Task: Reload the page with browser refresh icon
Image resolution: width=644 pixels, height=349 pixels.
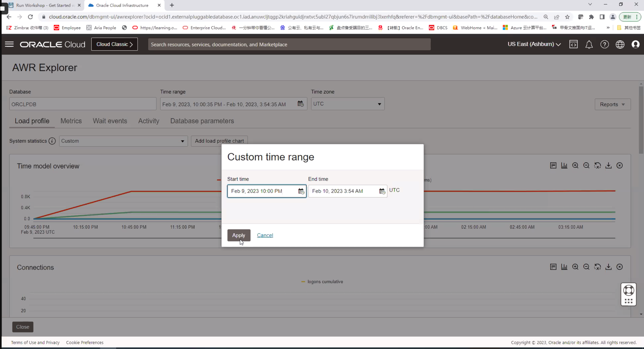Action: point(30,17)
